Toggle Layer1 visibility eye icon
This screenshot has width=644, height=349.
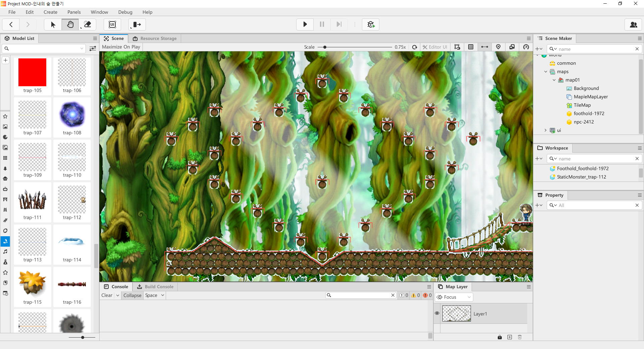click(x=437, y=313)
